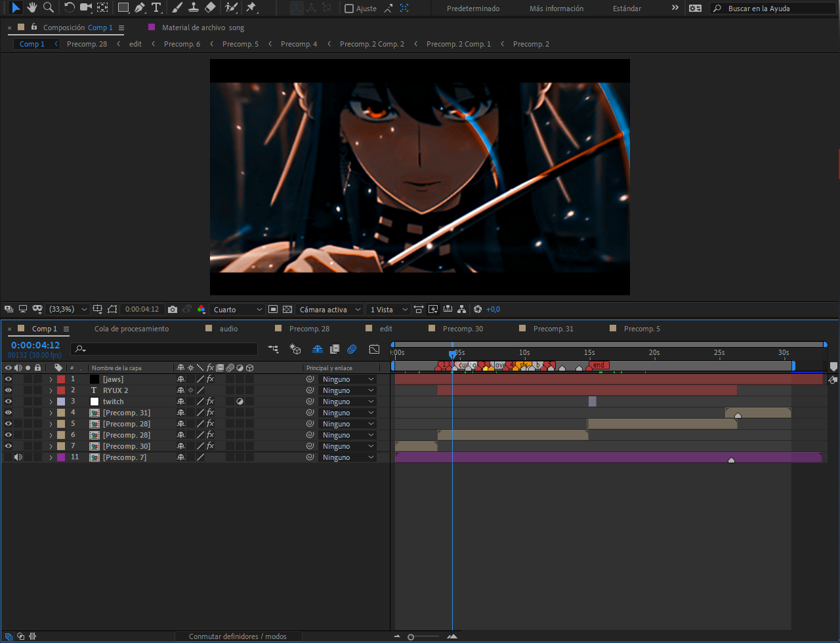Click red label color of [jaws] layer

point(61,379)
